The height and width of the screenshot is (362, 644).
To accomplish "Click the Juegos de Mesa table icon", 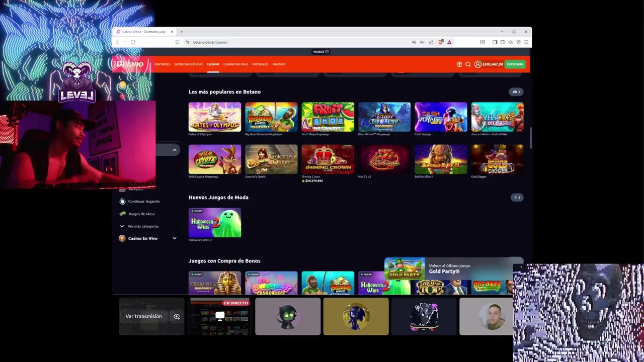I will coord(122,214).
